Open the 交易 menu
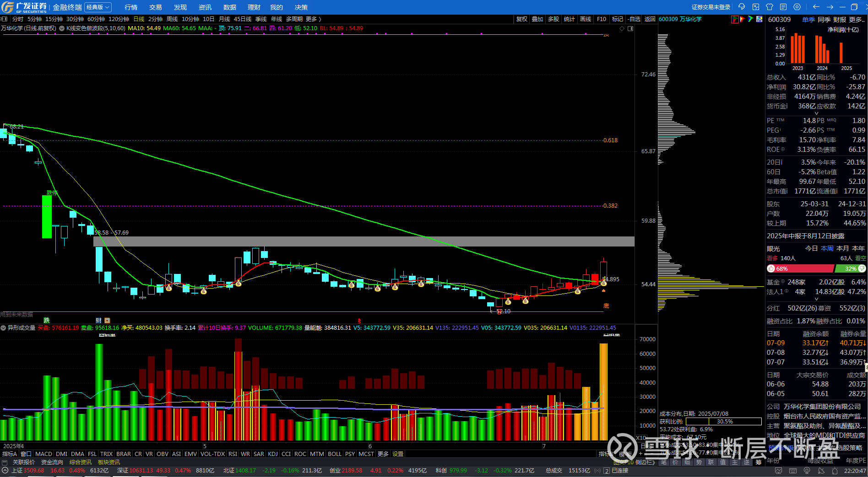The height and width of the screenshot is (477, 868). [156, 7]
